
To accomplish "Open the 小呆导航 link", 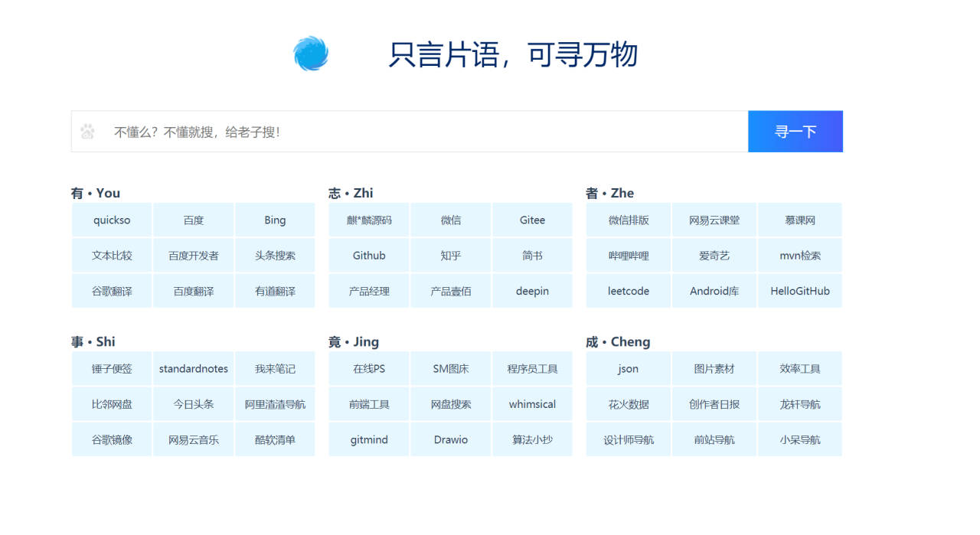I will pyautogui.click(x=800, y=439).
